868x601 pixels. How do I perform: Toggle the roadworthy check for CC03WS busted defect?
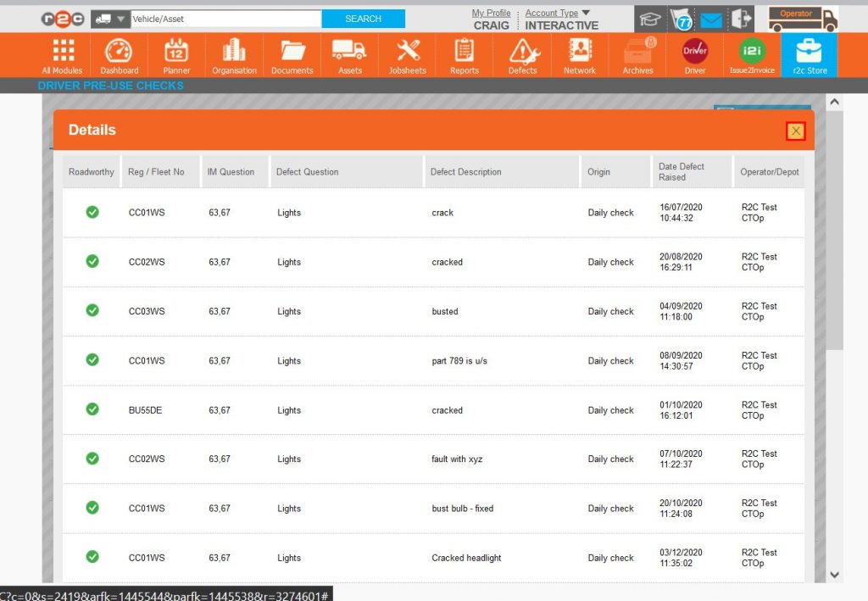[x=92, y=311]
